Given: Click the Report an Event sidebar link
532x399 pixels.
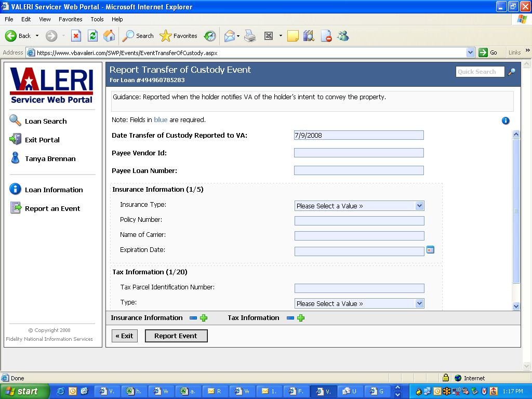Looking at the screenshot, I should pos(52,208).
